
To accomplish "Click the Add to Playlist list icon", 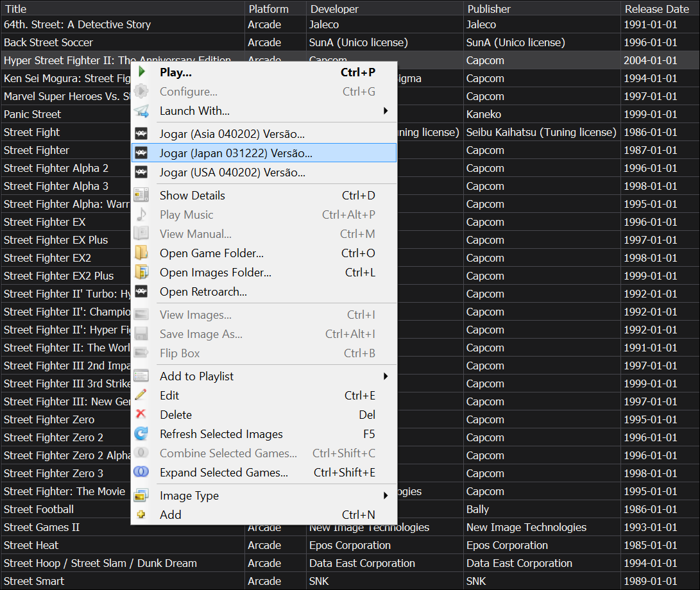I will [141, 376].
